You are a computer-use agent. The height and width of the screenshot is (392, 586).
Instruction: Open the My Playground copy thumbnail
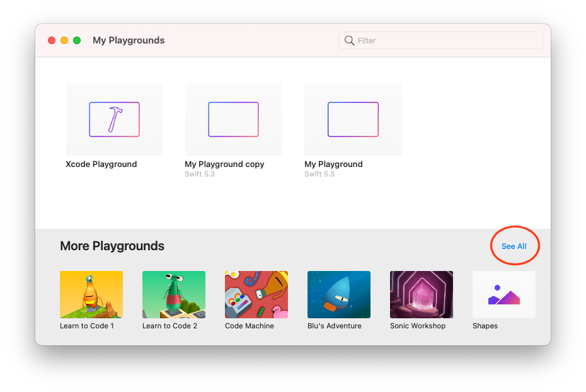233,119
